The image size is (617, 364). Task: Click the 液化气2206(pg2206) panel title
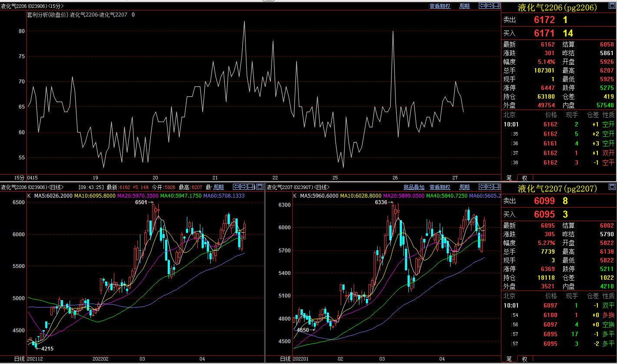pyautogui.click(x=557, y=7)
